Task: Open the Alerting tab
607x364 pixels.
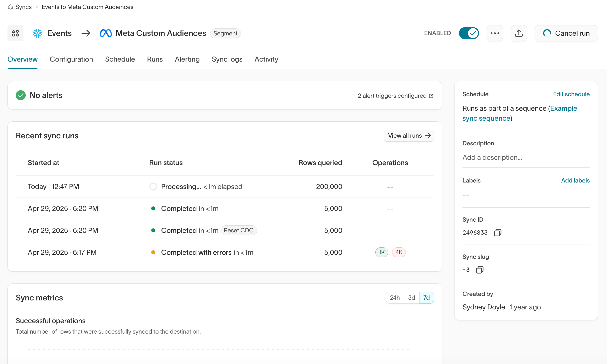Action: click(x=187, y=59)
